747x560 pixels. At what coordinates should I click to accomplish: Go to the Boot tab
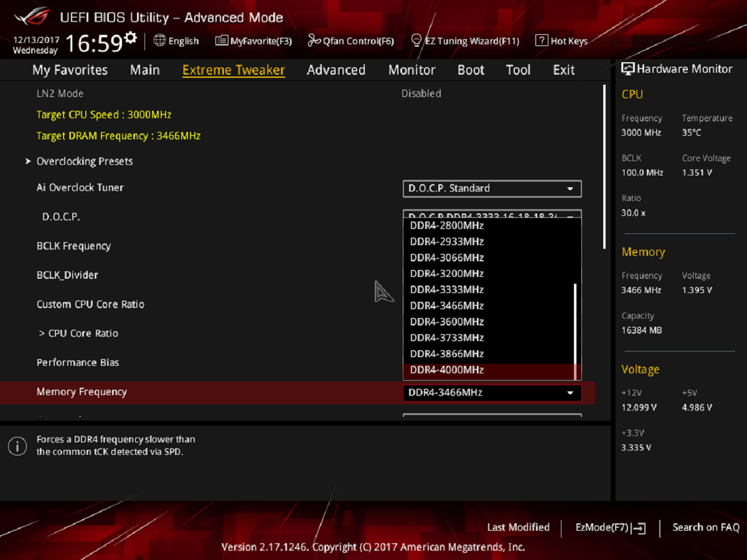[x=471, y=70]
